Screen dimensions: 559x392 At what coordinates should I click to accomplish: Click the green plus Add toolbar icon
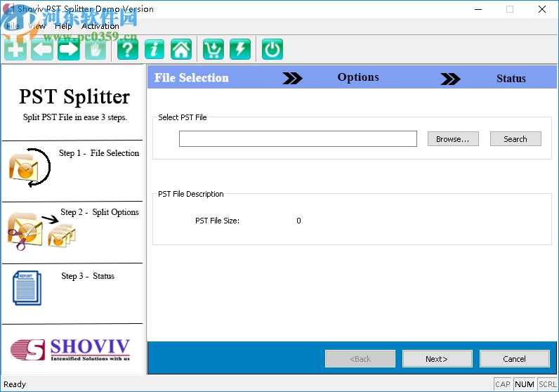[x=15, y=49]
